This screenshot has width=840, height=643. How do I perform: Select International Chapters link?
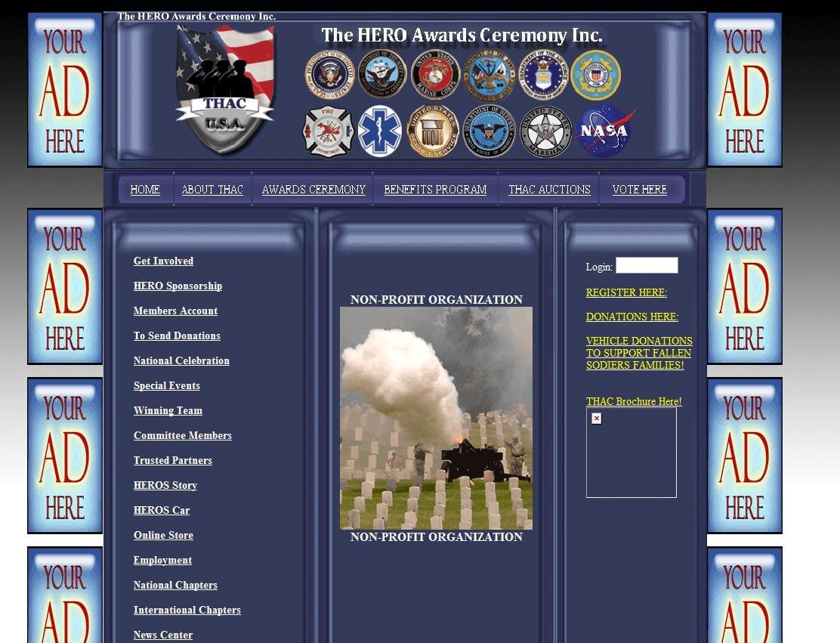187,610
